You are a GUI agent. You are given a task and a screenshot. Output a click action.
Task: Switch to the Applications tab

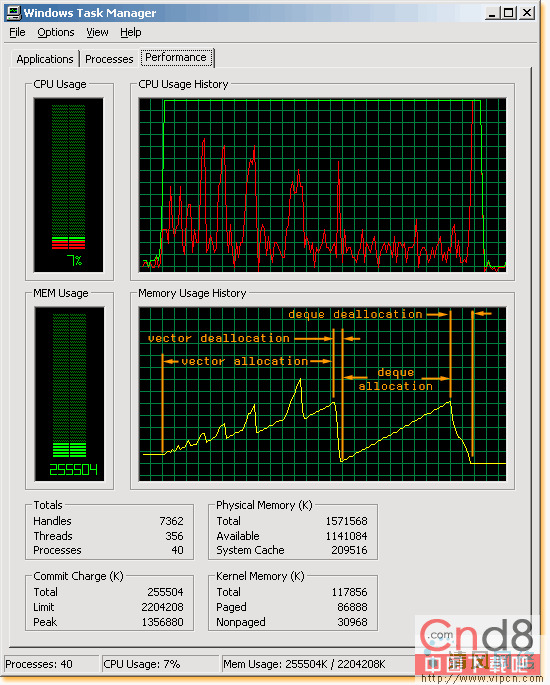[x=45, y=59]
